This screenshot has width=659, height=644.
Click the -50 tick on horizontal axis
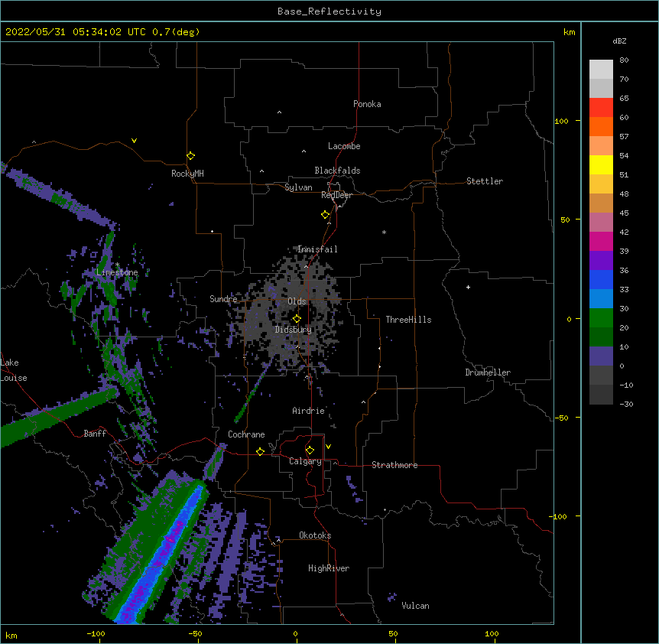coord(195,633)
